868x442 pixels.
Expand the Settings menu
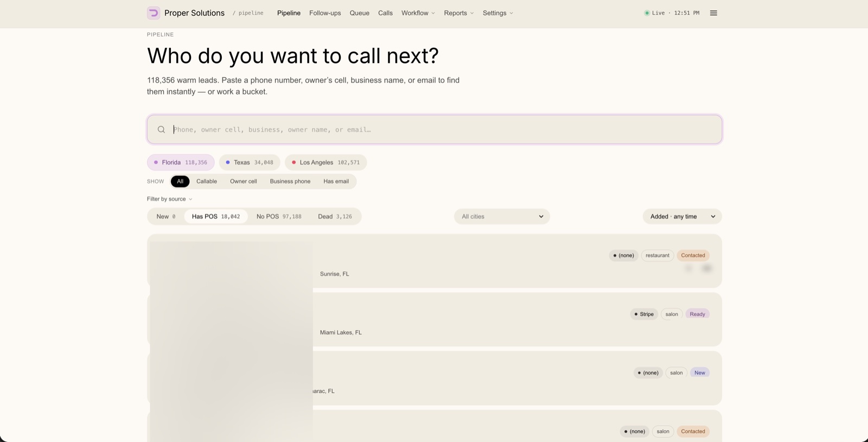coord(498,13)
